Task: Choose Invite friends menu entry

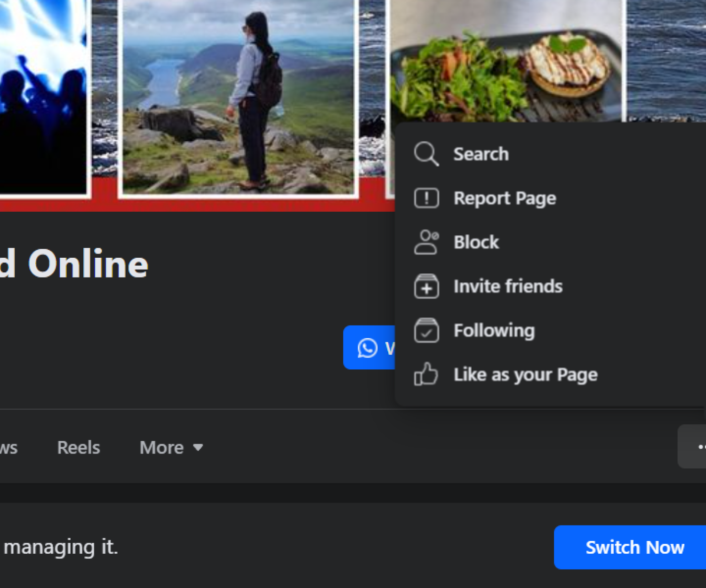Action: [x=508, y=286]
